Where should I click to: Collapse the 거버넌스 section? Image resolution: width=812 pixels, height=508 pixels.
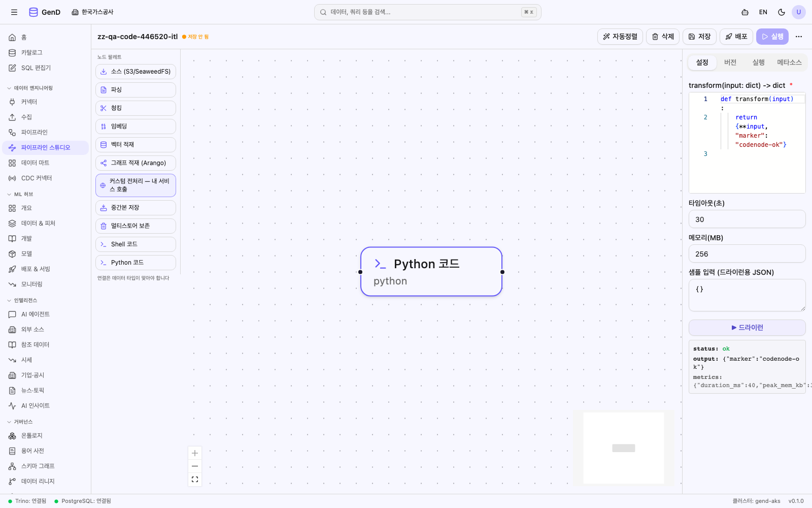click(x=20, y=422)
